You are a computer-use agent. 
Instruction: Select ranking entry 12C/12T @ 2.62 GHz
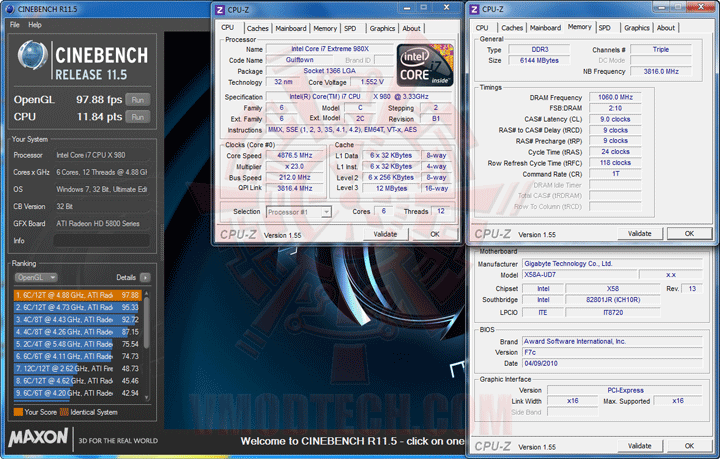[x=78, y=369]
